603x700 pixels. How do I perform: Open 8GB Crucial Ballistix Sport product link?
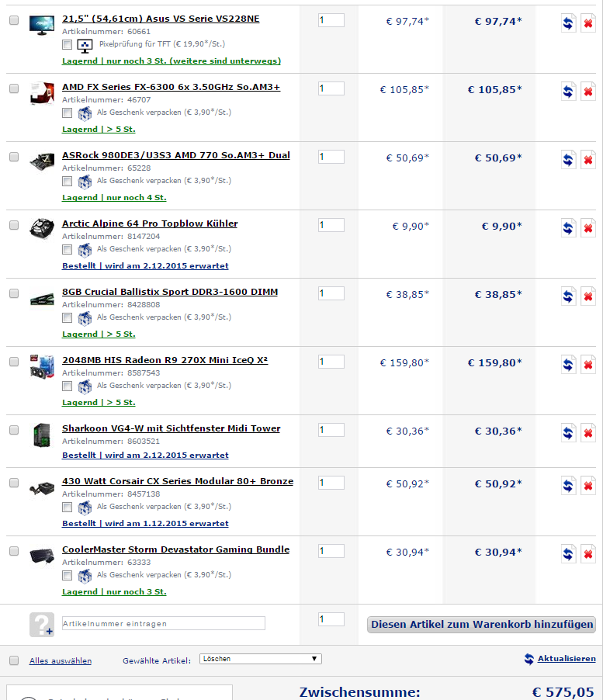170,292
